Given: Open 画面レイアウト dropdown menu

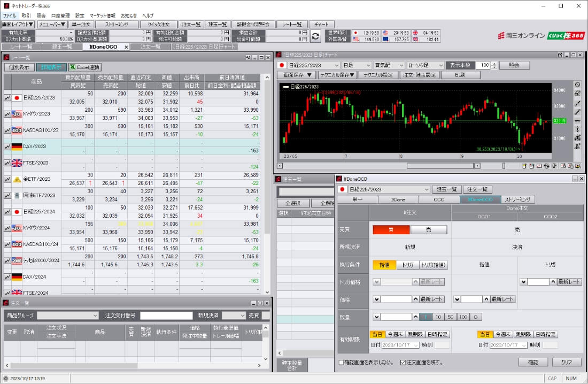Looking at the screenshot, I should point(18,25).
